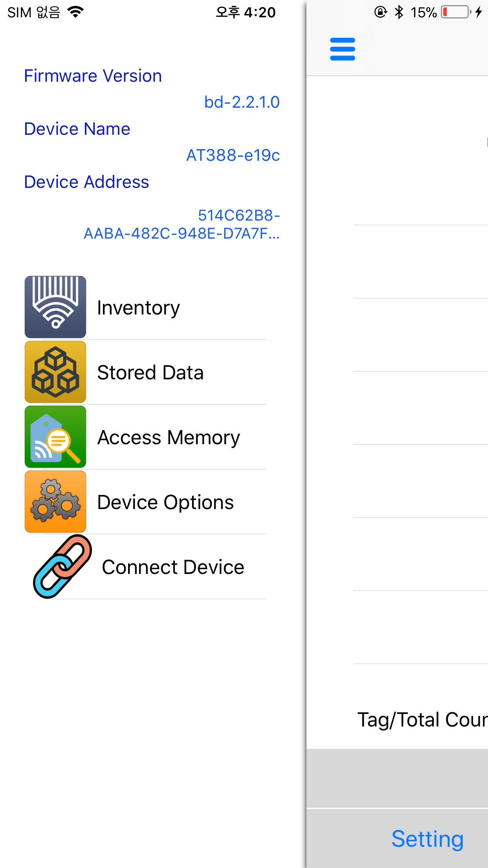Open the Stored Data menu entry

150,373
